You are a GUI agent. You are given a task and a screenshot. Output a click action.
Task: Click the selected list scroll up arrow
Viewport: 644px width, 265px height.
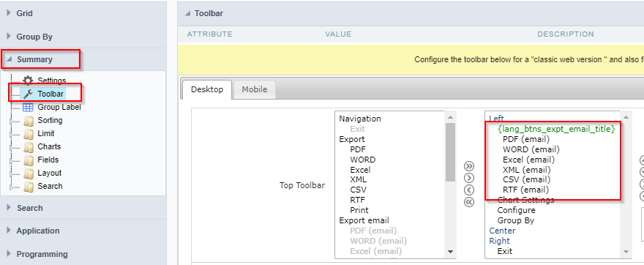pyautogui.click(x=626, y=117)
